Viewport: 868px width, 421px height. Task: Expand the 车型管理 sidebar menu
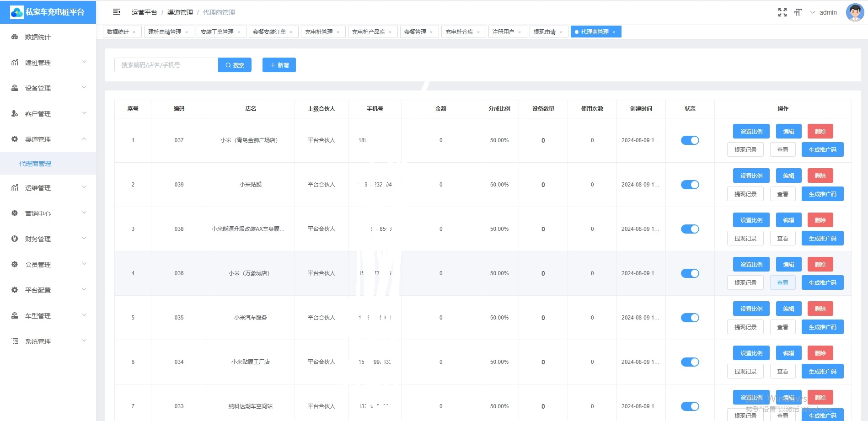[84, 315]
